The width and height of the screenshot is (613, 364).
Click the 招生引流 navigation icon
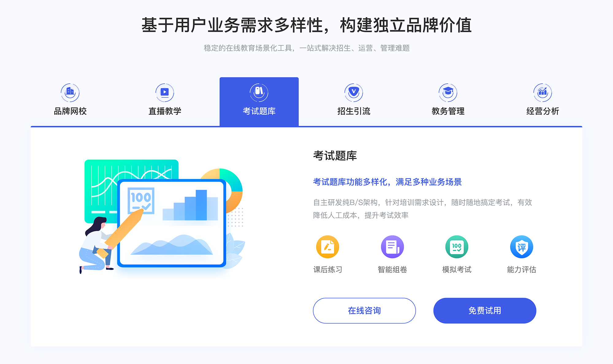coord(352,91)
